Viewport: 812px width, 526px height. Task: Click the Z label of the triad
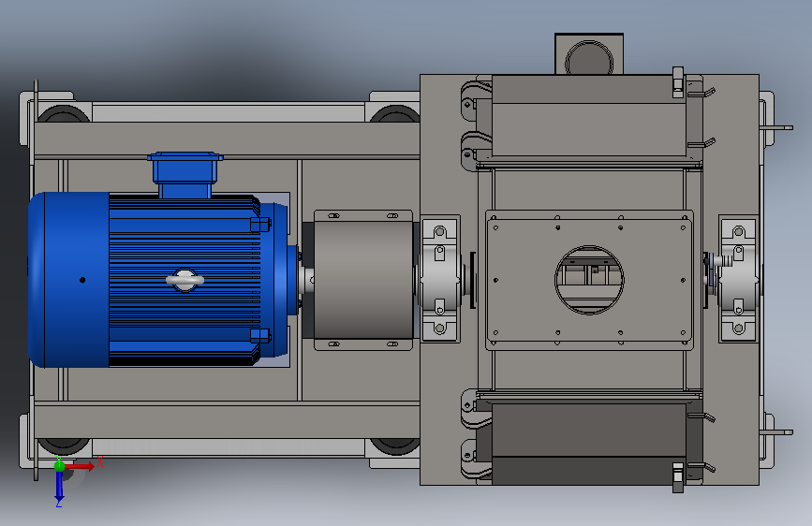point(59,503)
